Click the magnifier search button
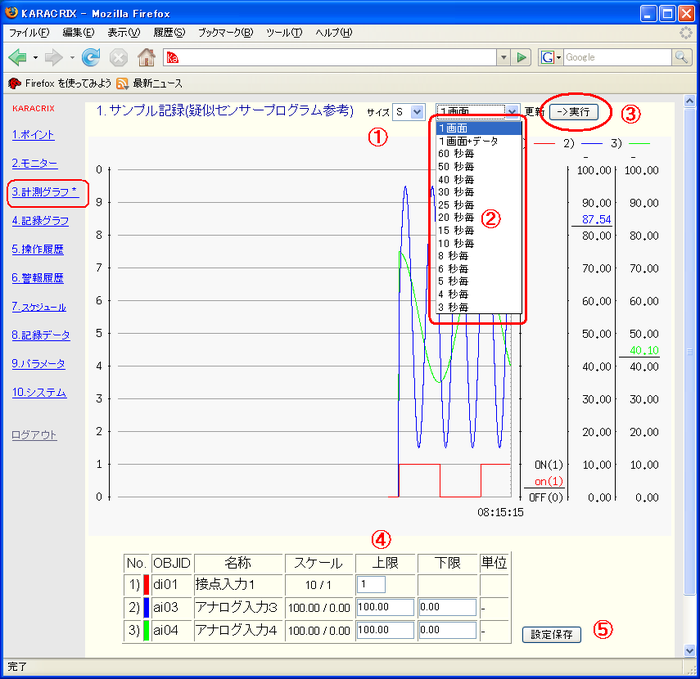Image resolution: width=700 pixels, height=679 pixels. click(x=681, y=57)
